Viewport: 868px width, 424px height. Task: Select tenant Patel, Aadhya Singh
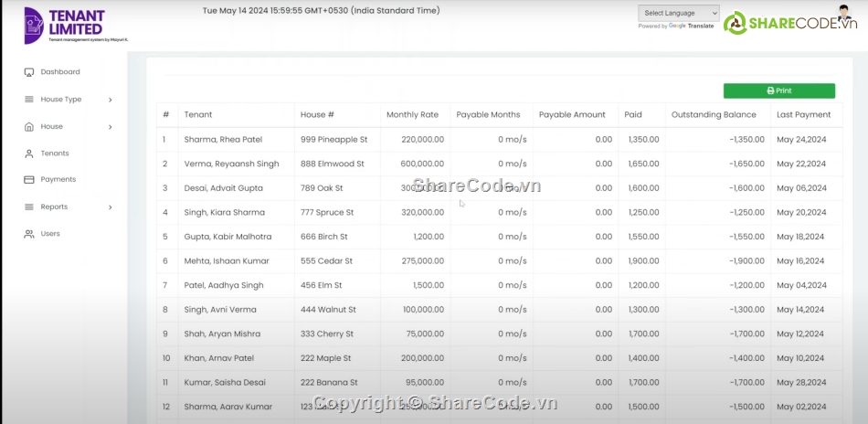click(x=224, y=285)
